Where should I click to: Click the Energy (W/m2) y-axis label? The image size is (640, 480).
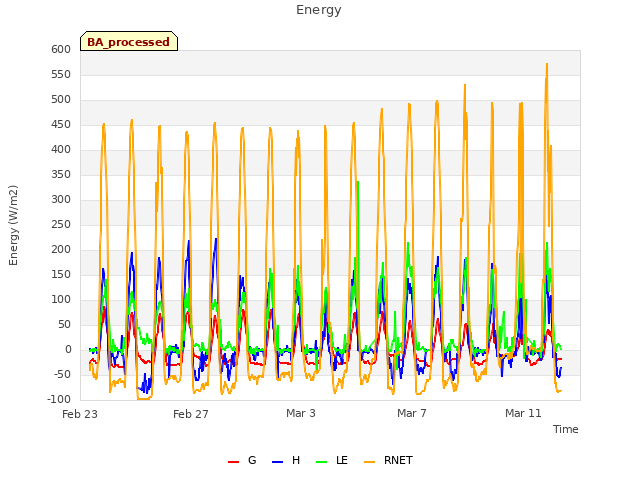(x=13, y=225)
